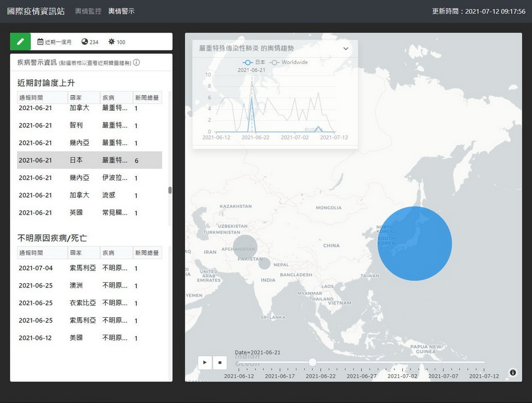Toggle the 日本 series in chart legend
Screen dimensions: 532x403
point(254,62)
